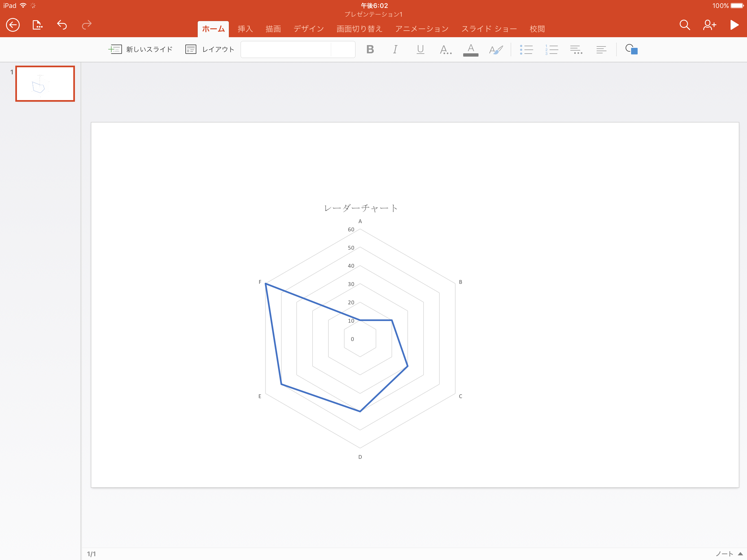Open the search magnifier icon
The image size is (747, 560).
point(685,25)
